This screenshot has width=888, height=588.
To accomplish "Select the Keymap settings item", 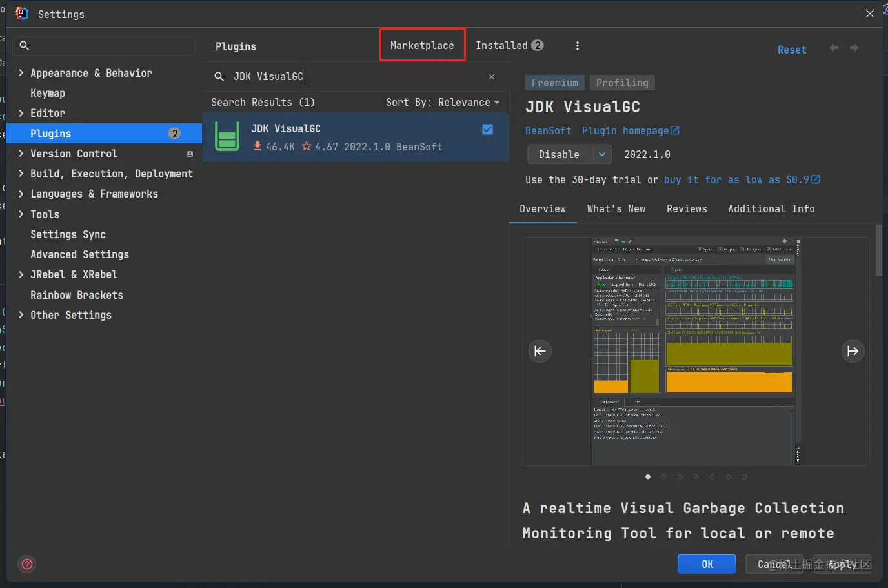I will tap(48, 93).
